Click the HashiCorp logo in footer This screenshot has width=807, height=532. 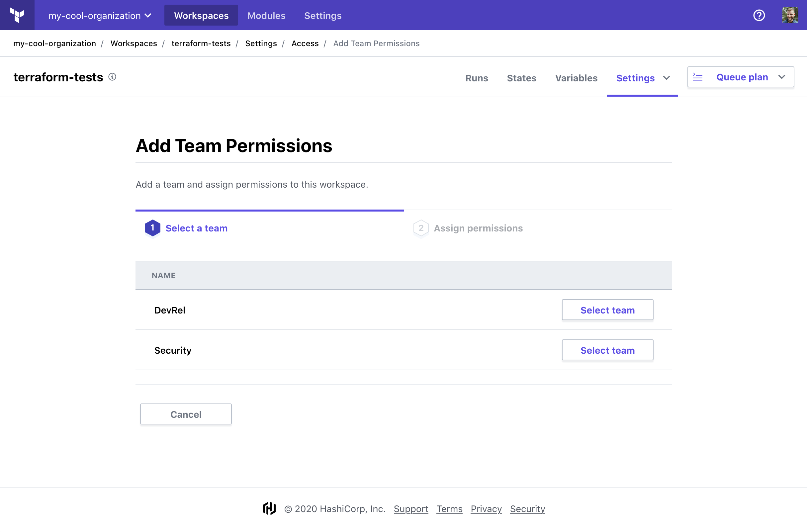(269, 508)
